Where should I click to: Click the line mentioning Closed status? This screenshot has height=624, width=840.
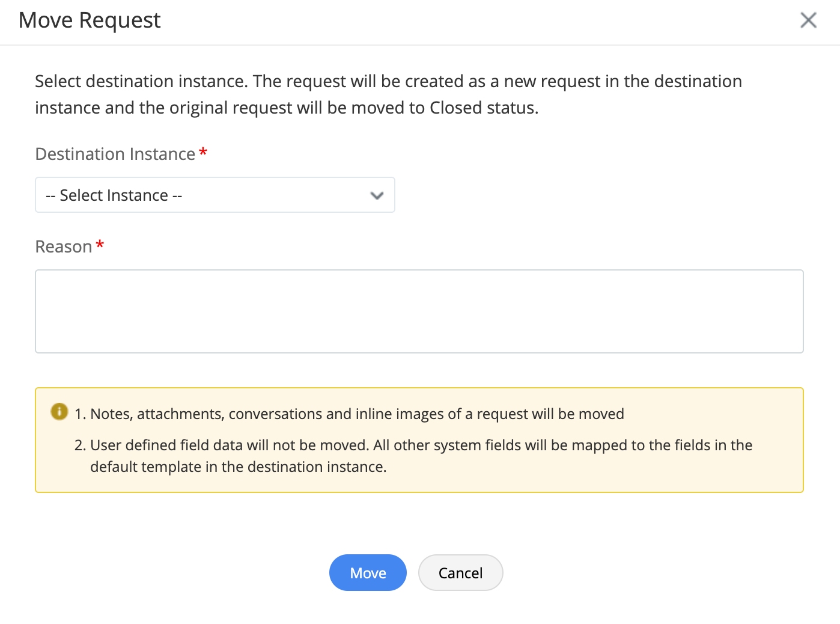(287, 108)
